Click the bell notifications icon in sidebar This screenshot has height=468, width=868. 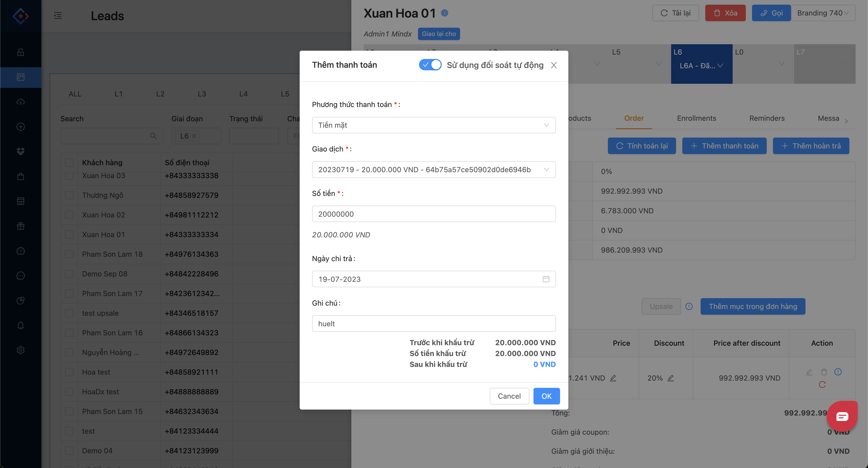(21, 325)
